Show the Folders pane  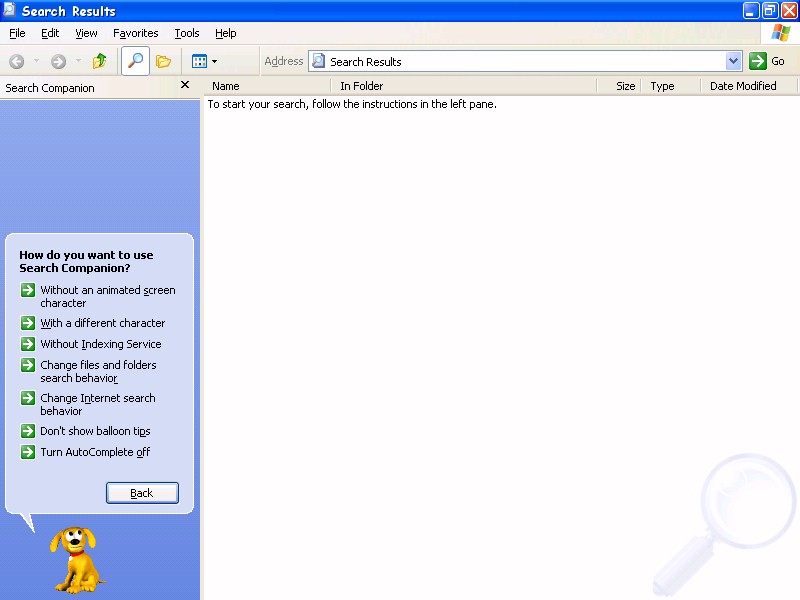163,61
